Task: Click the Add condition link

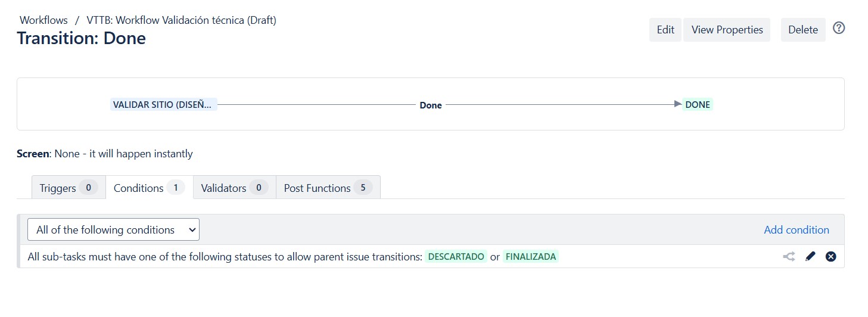Action: pyautogui.click(x=797, y=229)
